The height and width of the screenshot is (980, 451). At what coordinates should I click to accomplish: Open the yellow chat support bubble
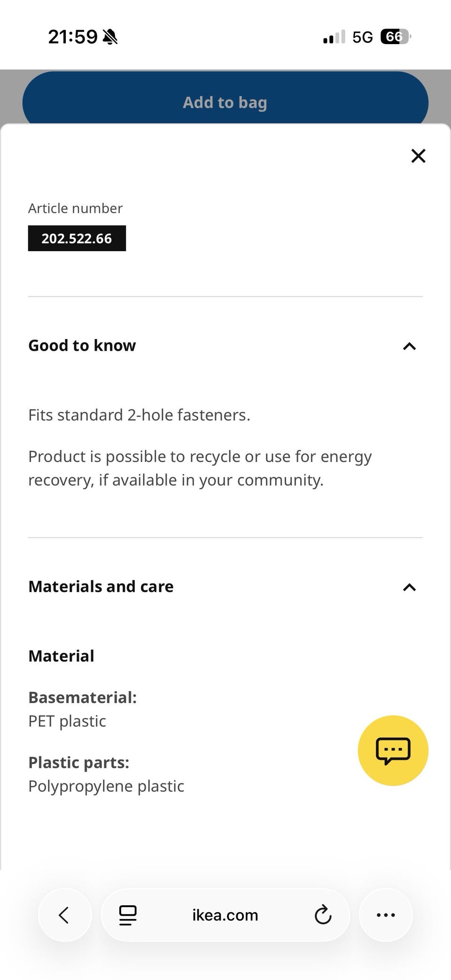click(393, 750)
